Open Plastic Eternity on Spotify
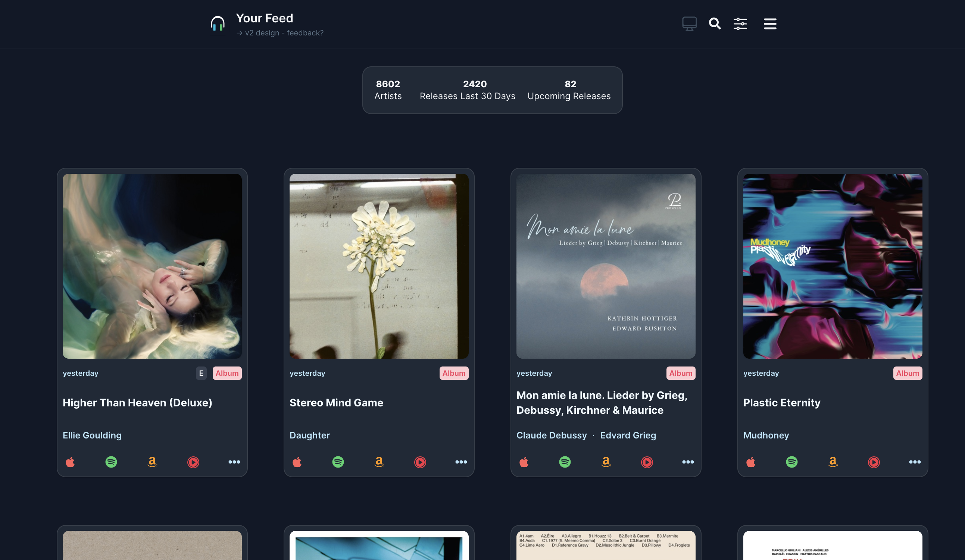Image resolution: width=965 pixels, height=560 pixels. click(792, 462)
